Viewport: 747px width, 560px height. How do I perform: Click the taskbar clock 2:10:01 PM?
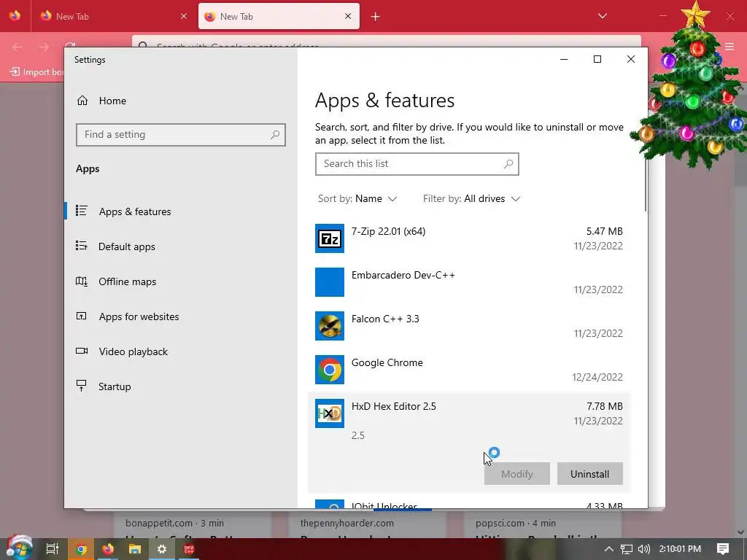click(680, 549)
